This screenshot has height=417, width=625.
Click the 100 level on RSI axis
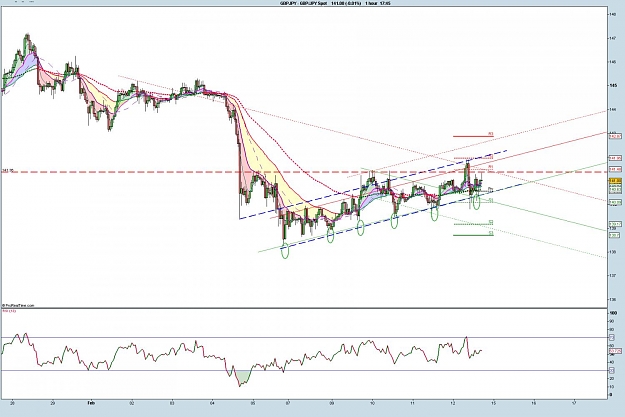coord(613,313)
